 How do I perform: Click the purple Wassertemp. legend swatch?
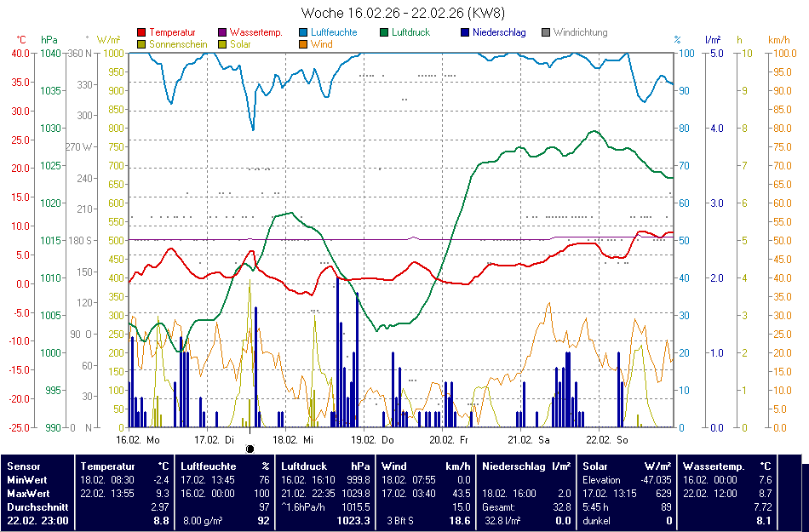pyautogui.click(x=223, y=32)
